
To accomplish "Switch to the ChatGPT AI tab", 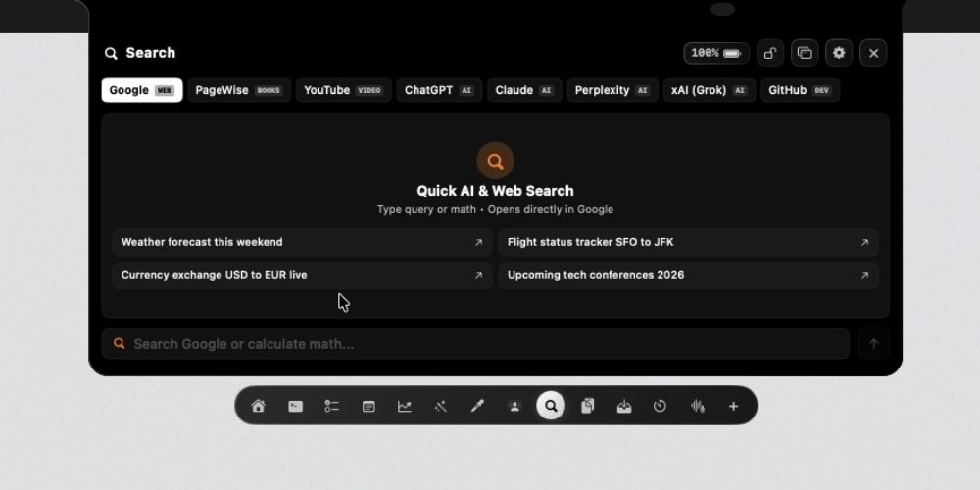I will pyautogui.click(x=439, y=90).
